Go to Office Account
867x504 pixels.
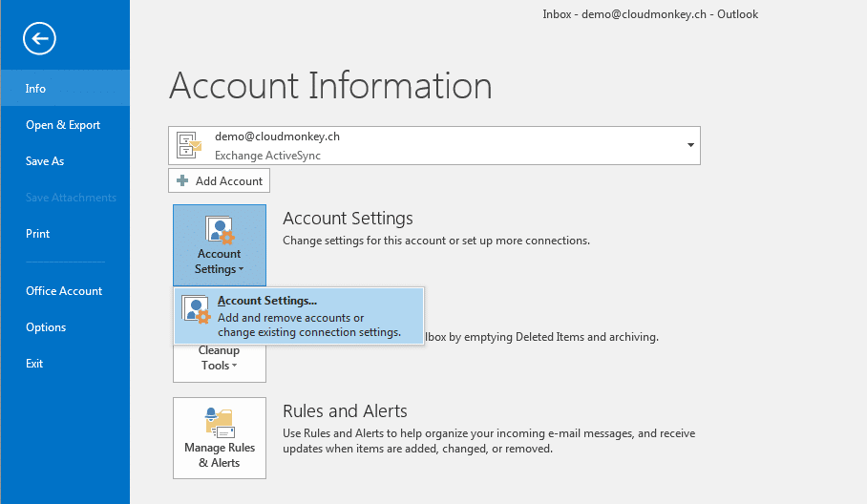[x=65, y=291]
